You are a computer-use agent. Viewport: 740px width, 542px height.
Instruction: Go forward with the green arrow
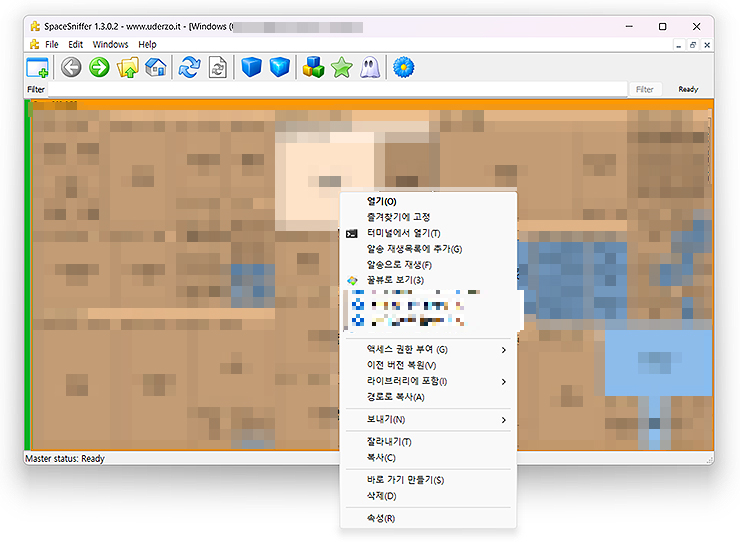click(x=100, y=67)
